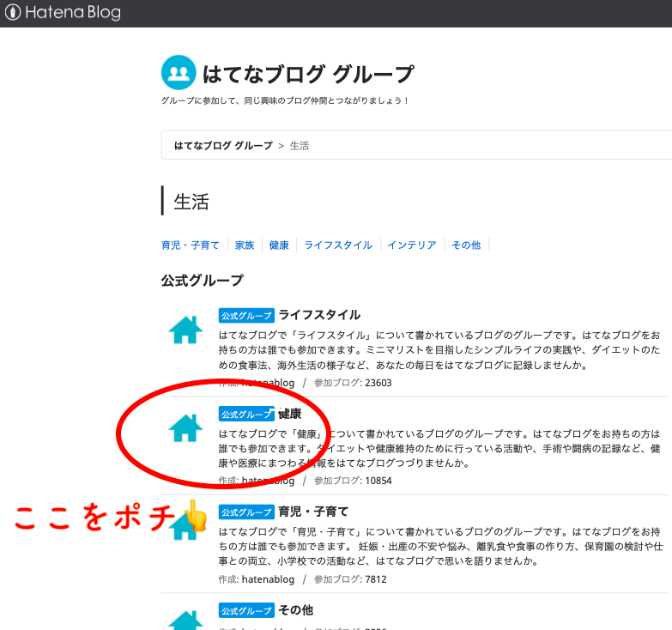Open the はてなブログ グループ page title

pyautogui.click(x=308, y=74)
